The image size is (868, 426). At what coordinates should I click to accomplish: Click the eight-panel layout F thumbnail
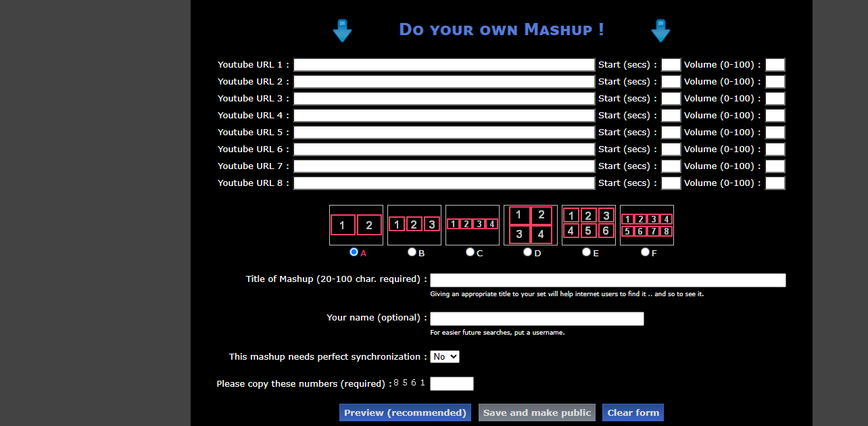(x=646, y=225)
